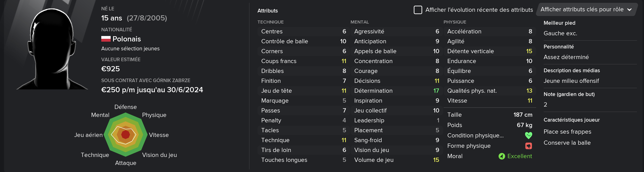The width and height of the screenshot is (644, 172).
Task: Click the Place ses frappes trait
Action: point(567,132)
